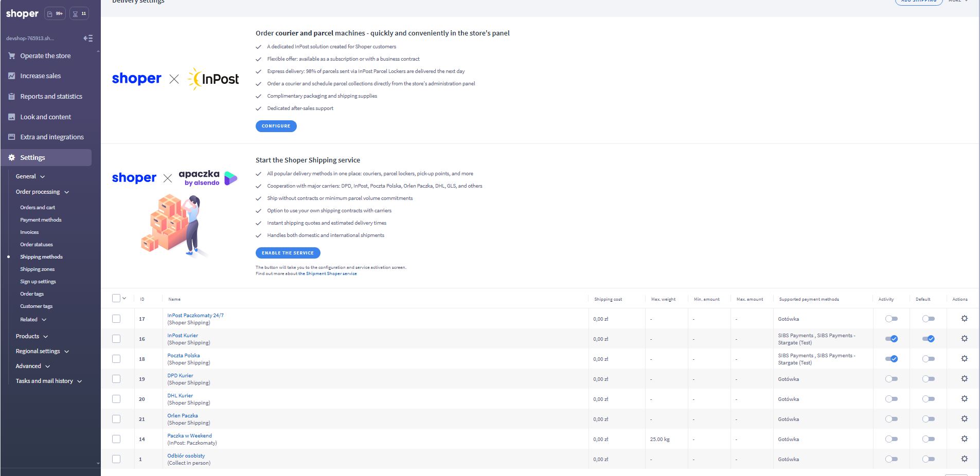This screenshot has height=476, width=980.
Task: Disable activity toggle for InPost Kurier
Action: 891,339
